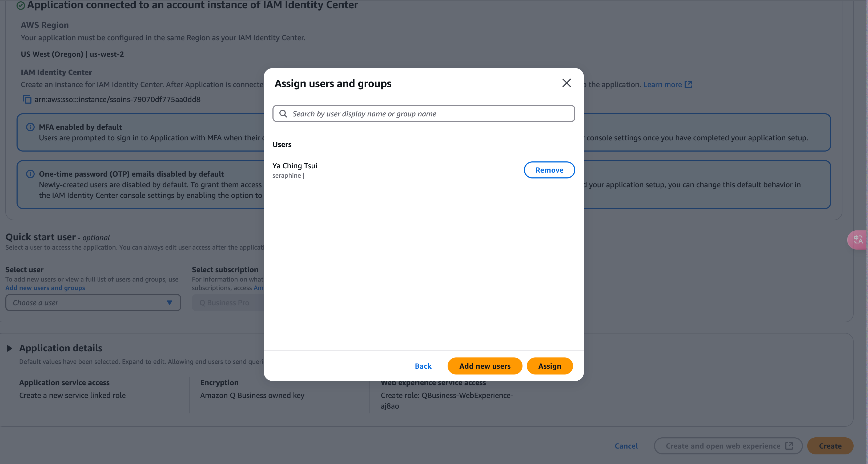The image size is (868, 464).
Task: Search by user display name field
Action: (424, 113)
